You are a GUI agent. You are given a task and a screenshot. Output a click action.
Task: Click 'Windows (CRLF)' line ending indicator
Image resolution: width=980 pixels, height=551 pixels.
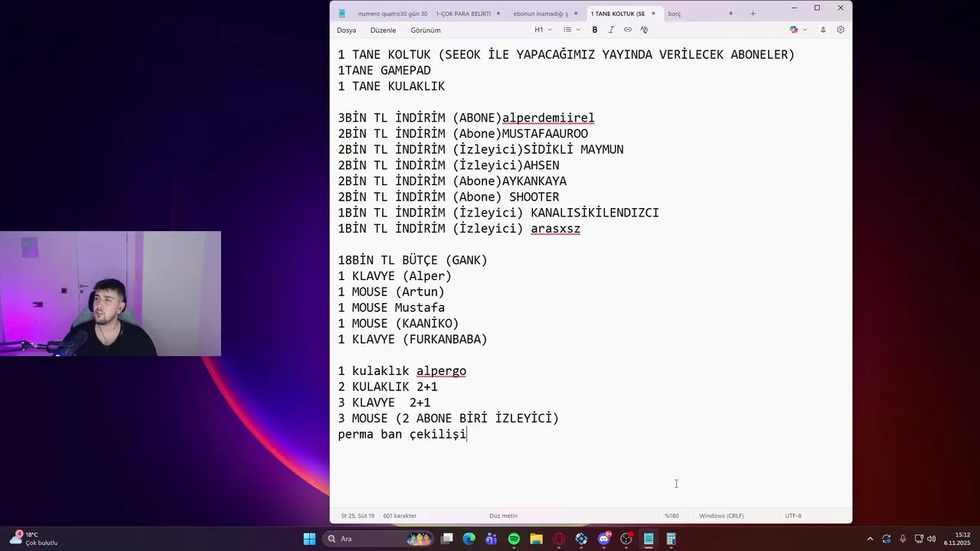pyautogui.click(x=721, y=516)
